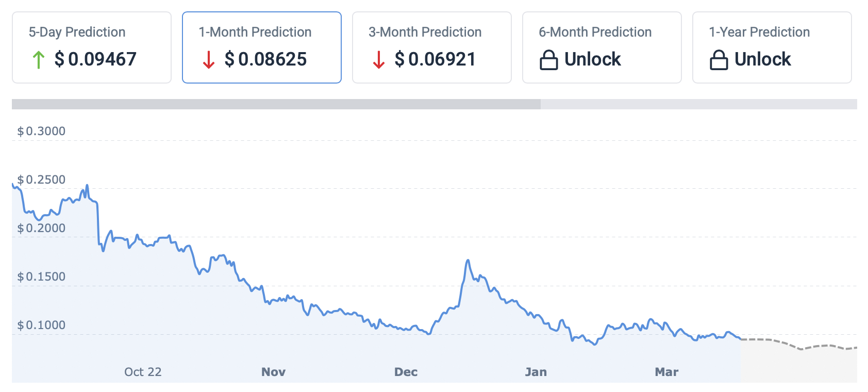The image size is (868, 392).
Task: Click the red down arrow beside $0.08625
Action: (209, 60)
